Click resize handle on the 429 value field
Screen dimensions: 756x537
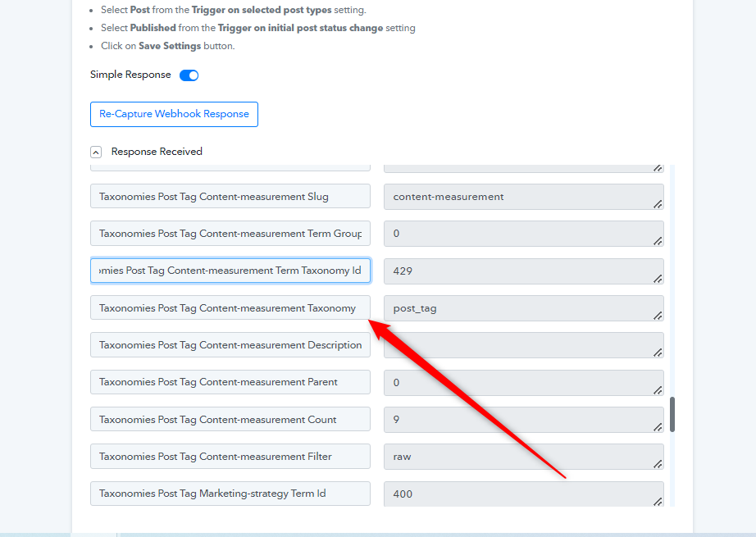tap(658, 278)
